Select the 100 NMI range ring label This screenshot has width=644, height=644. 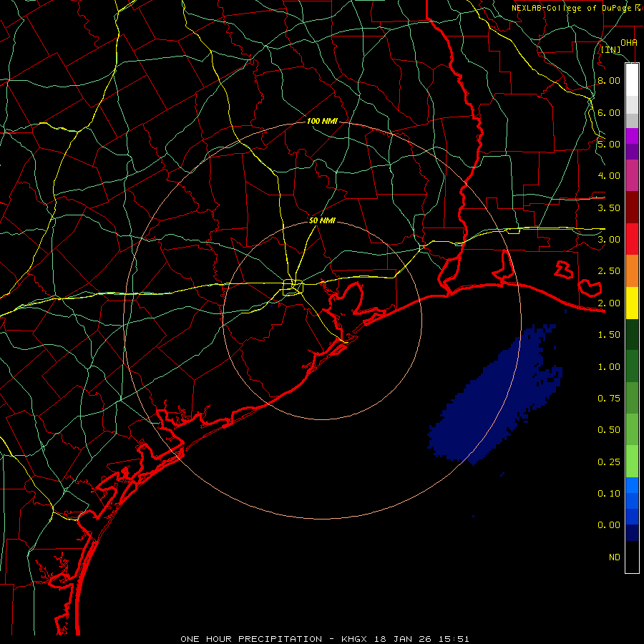[x=322, y=121]
